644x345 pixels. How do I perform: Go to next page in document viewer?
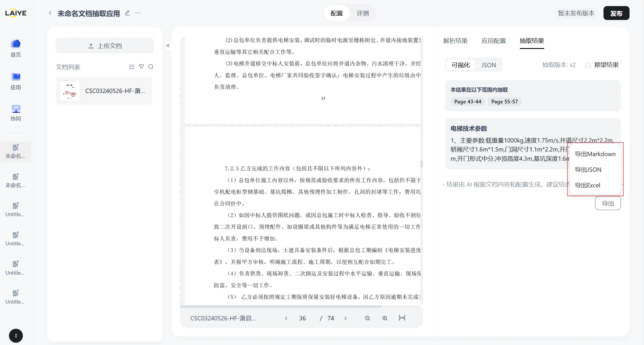[x=345, y=318]
